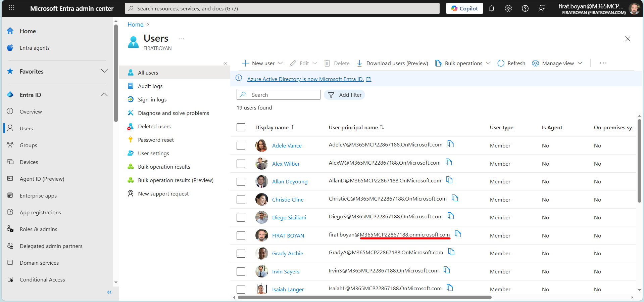The width and height of the screenshot is (644, 302).
Task: Open the account profile avatar
Action: (x=634, y=8)
